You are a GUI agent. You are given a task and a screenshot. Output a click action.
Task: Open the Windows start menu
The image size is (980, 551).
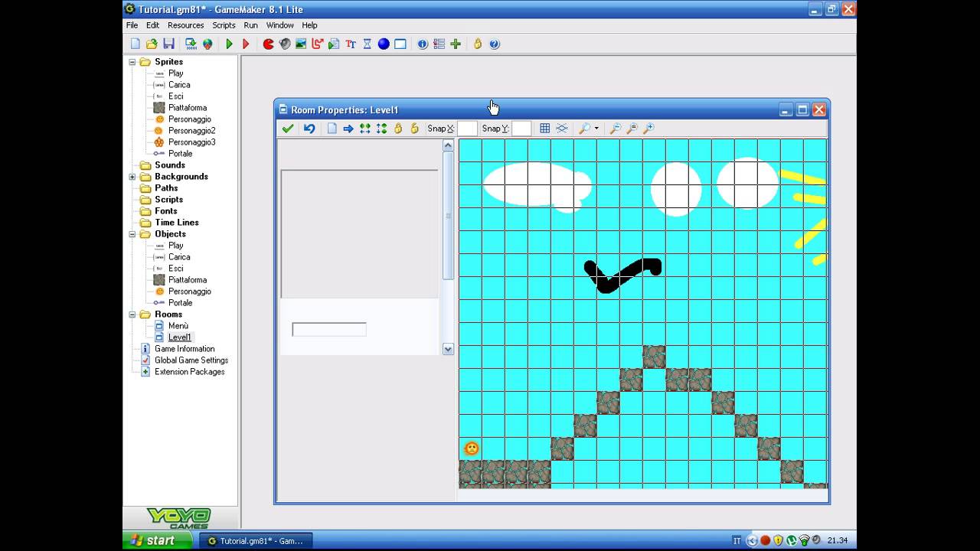[x=156, y=540]
